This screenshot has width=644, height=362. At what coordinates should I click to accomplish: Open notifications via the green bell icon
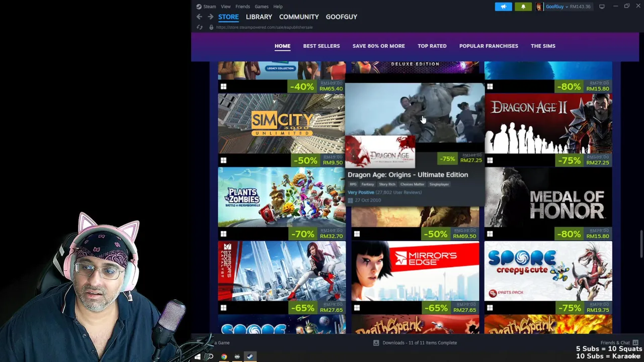point(523,7)
